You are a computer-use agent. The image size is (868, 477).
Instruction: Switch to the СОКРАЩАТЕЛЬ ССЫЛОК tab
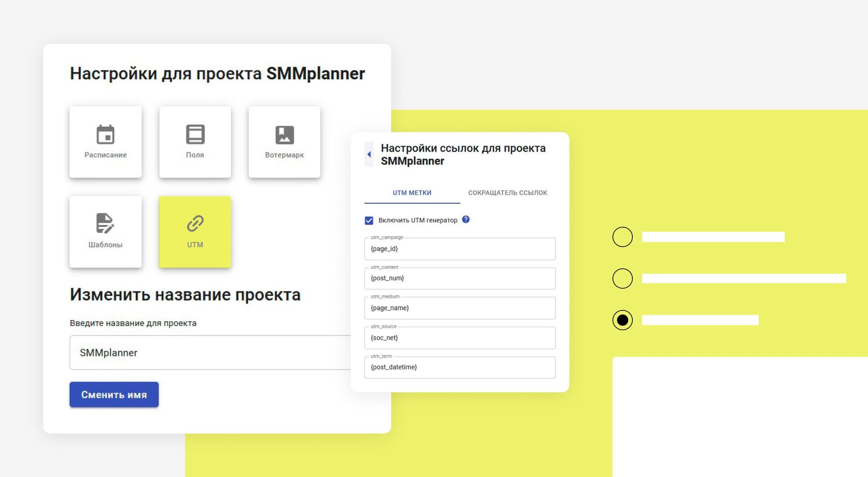pyautogui.click(x=508, y=193)
